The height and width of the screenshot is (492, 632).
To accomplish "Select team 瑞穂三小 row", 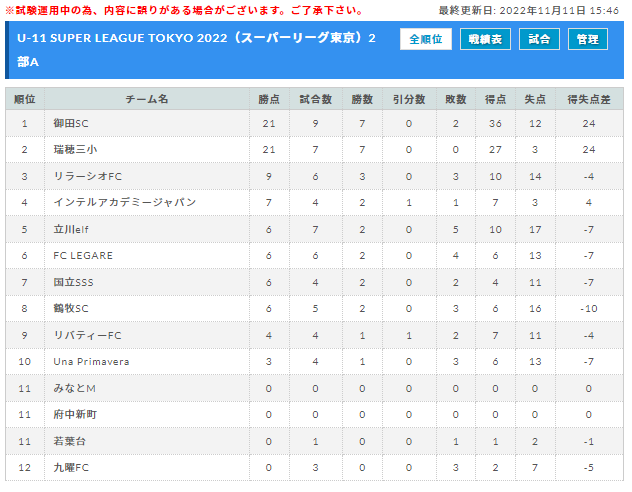I will (314, 149).
